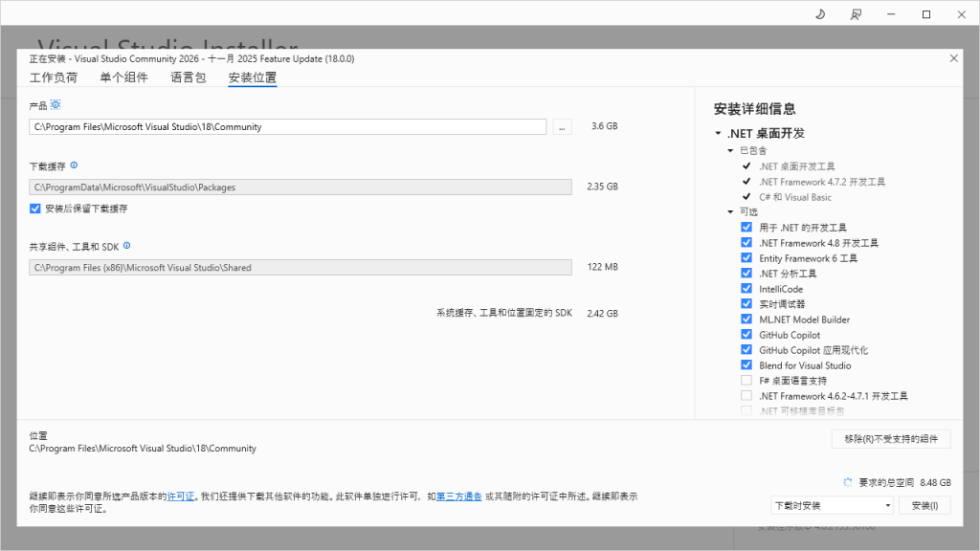Uncheck 安装后保留下载缓存 checkbox
The height and width of the screenshot is (551, 980).
[35, 209]
